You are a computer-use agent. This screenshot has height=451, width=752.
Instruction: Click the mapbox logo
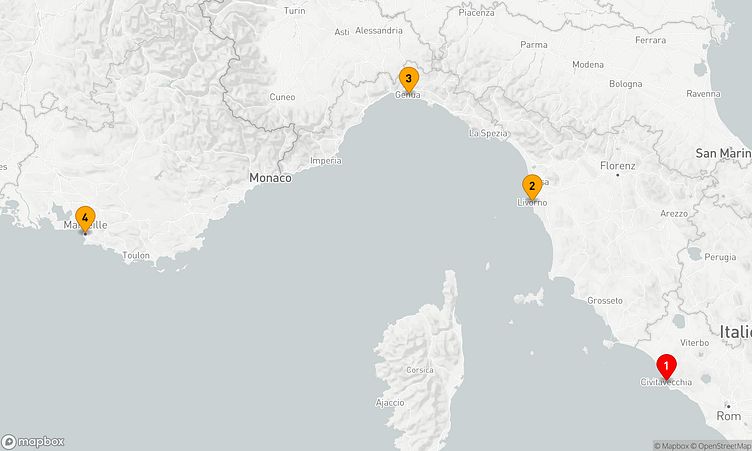pos(33,441)
